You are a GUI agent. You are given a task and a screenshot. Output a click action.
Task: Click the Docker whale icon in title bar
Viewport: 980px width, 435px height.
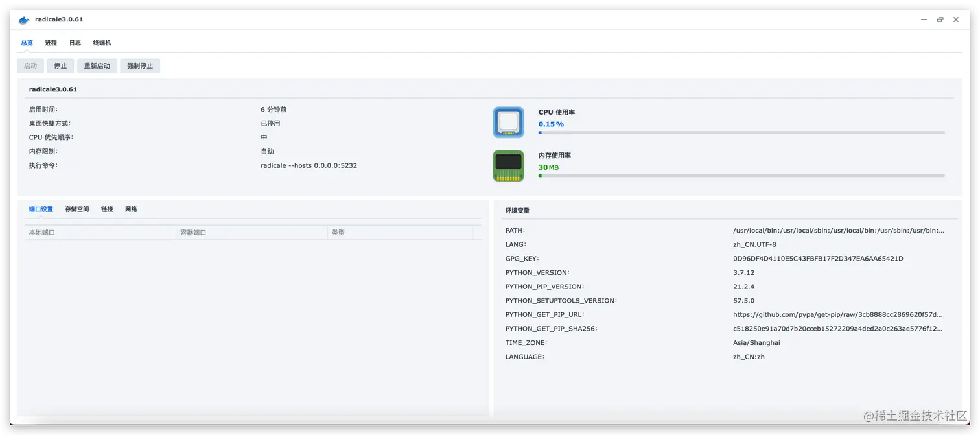(24, 19)
